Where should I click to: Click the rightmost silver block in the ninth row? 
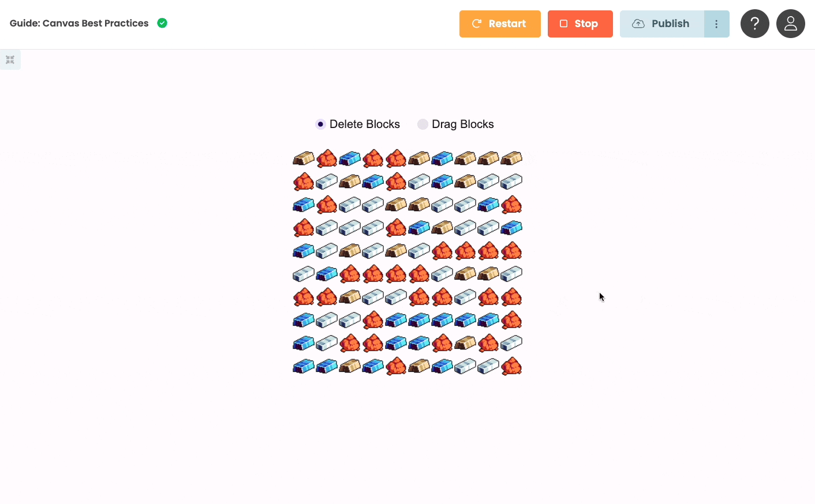pyautogui.click(x=511, y=343)
